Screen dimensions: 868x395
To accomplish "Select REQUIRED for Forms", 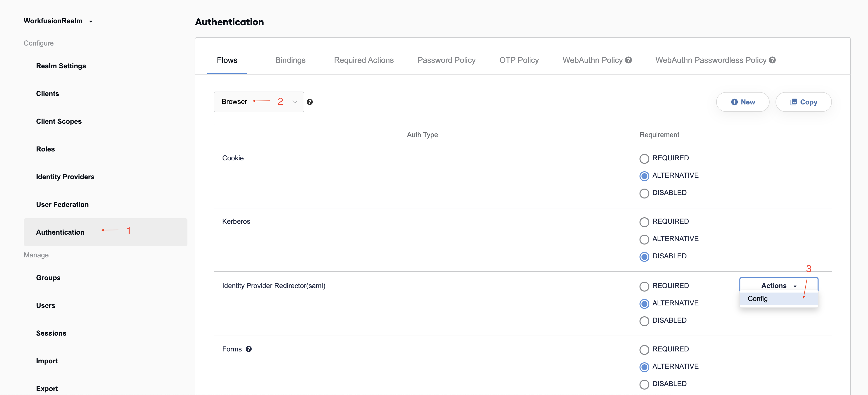I will 644,350.
